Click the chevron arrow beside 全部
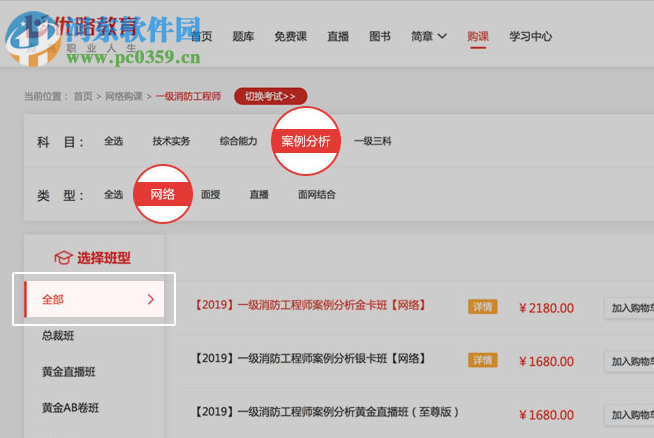This screenshot has width=654, height=438. click(x=151, y=299)
